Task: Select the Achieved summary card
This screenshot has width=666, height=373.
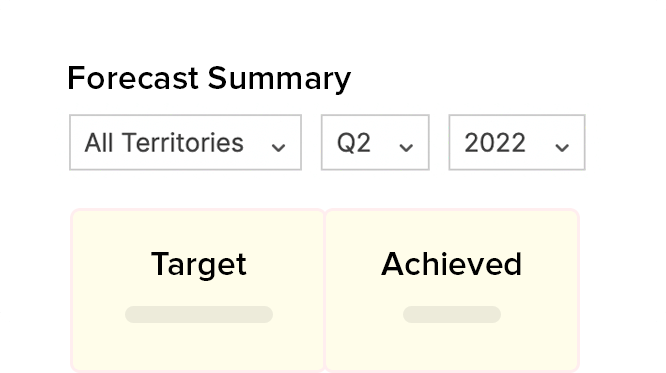Action: click(x=452, y=291)
